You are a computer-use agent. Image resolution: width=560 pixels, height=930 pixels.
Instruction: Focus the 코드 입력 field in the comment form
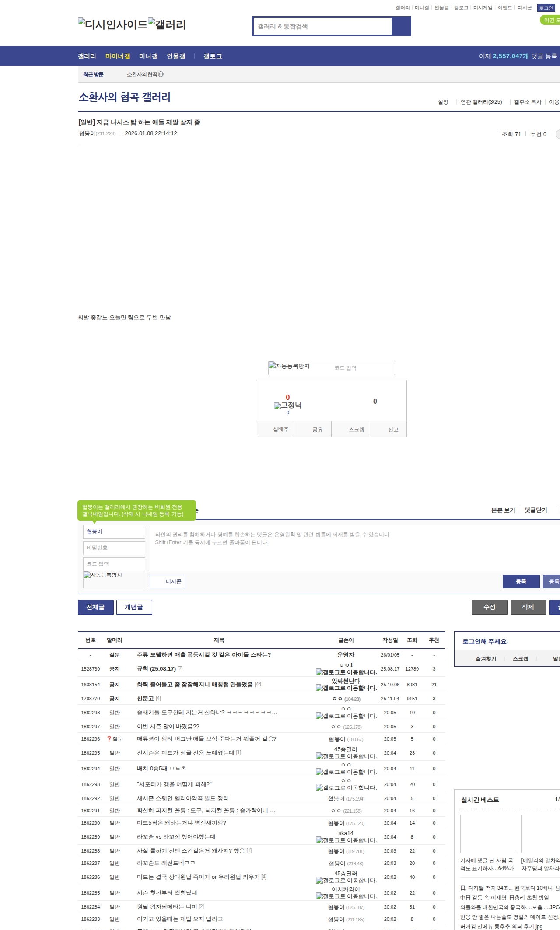click(114, 564)
